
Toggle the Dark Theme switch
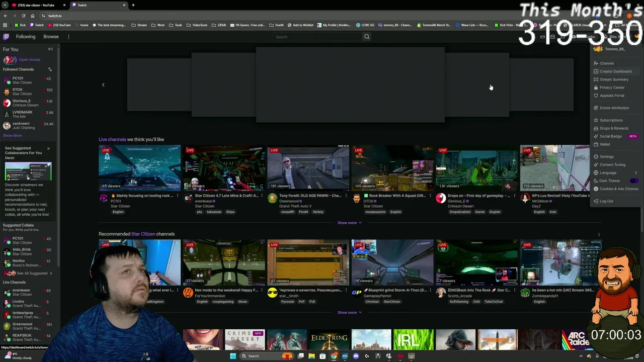[634, 181]
